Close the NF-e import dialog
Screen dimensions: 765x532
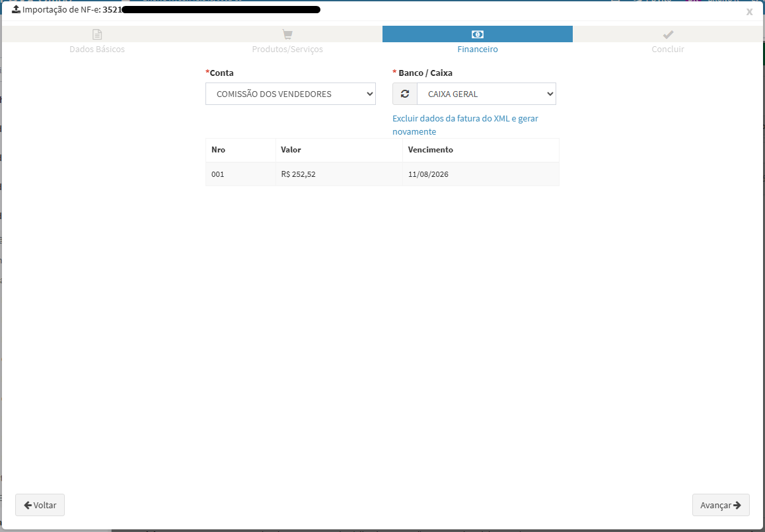click(x=749, y=12)
